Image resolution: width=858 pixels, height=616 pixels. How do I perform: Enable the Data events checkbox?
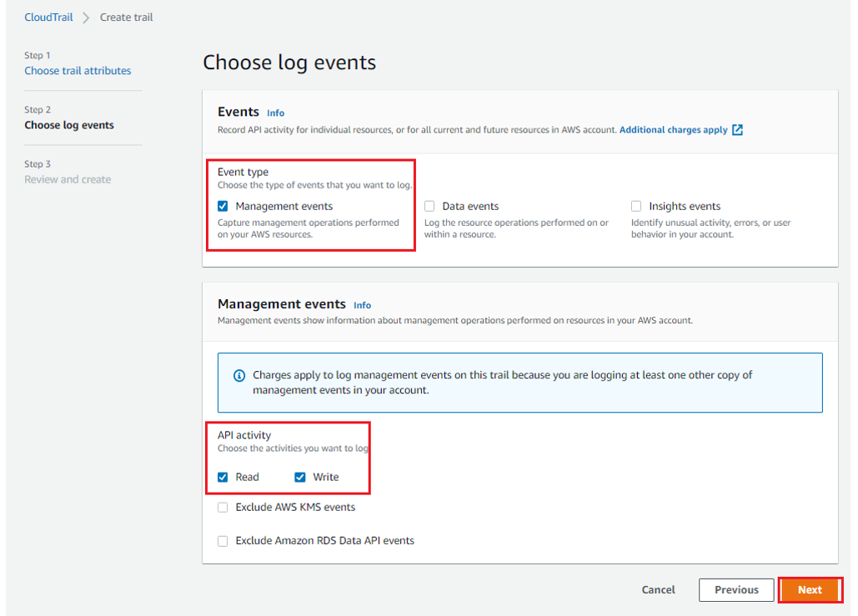pos(429,206)
